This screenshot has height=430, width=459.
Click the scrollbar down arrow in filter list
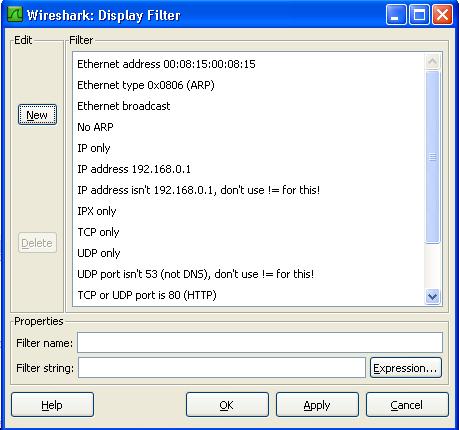[x=433, y=296]
